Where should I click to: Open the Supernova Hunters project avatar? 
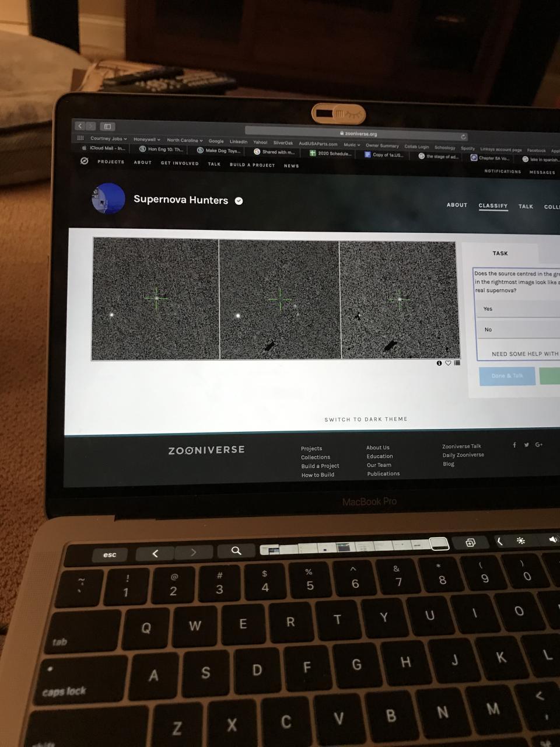click(108, 198)
